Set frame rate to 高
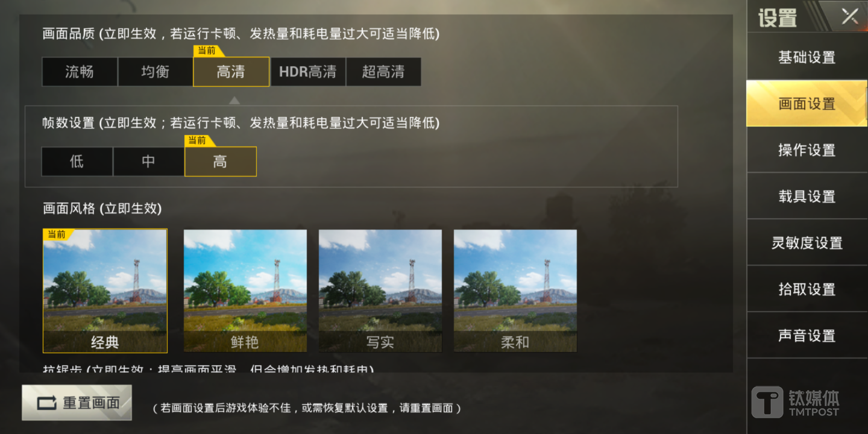 pos(221,162)
